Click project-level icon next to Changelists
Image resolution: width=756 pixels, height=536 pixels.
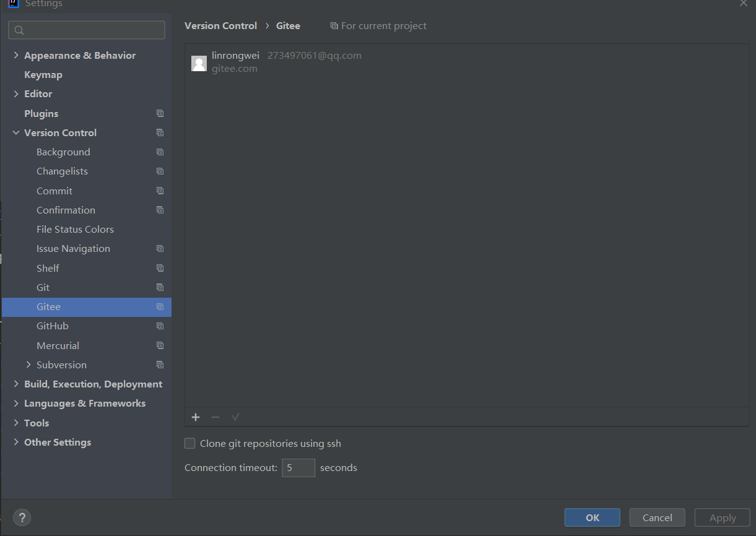point(160,171)
